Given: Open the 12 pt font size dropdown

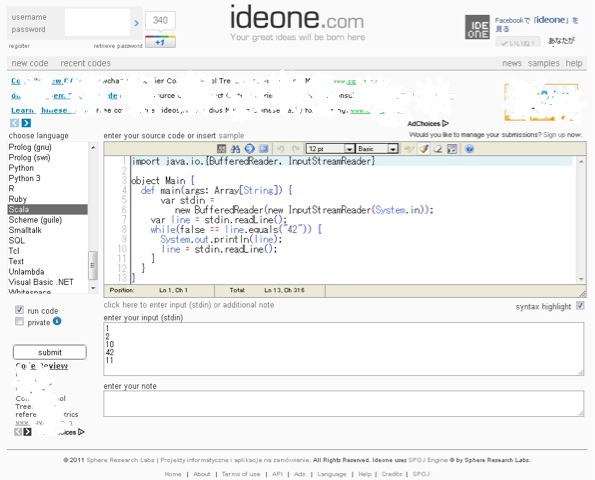Looking at the screenshot, I should (x=331, y=149).
